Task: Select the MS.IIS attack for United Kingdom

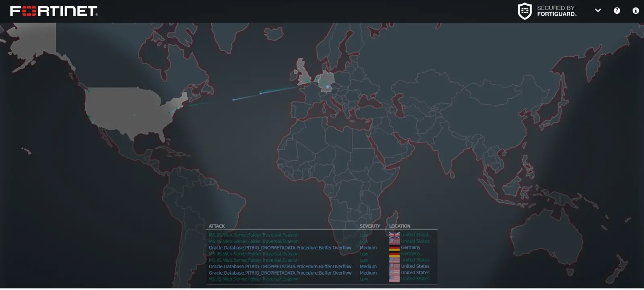Action: point(254,235)
